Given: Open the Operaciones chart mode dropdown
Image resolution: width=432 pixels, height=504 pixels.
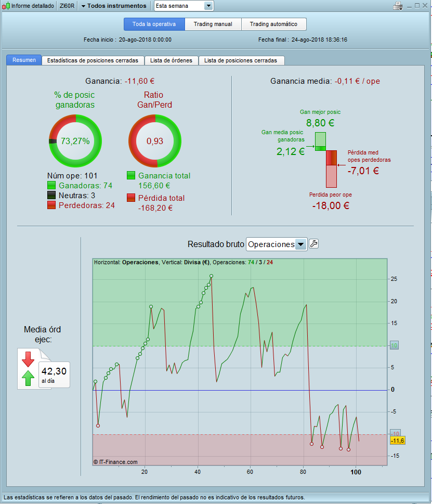Looking at the screenshot, I should tap(277, 244).
